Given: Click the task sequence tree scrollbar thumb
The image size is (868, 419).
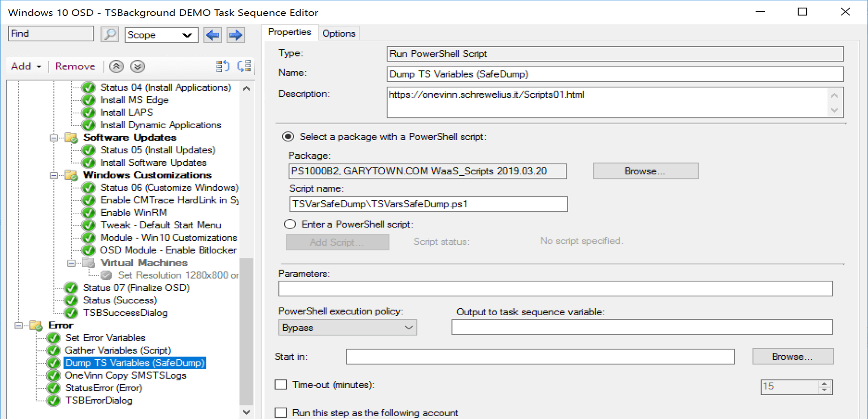Looking at the screenshot, I should 246,331.
